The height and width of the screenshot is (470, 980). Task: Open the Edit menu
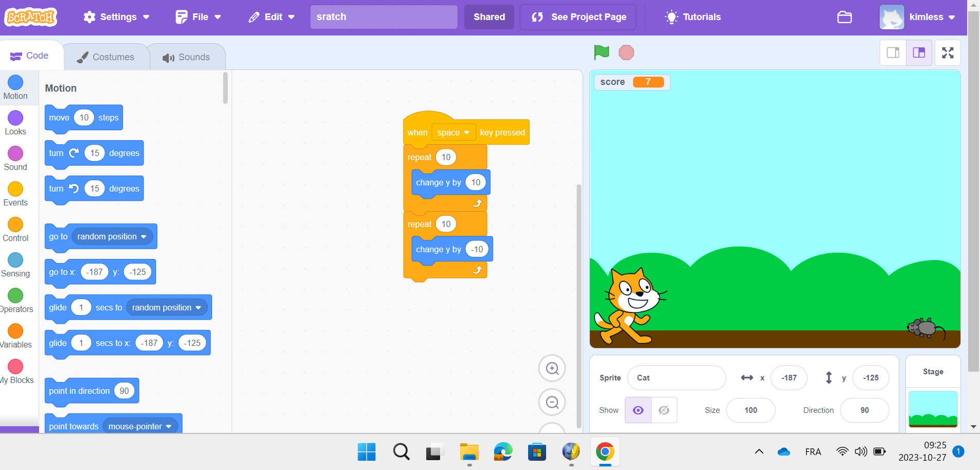[x=272, y=17]
